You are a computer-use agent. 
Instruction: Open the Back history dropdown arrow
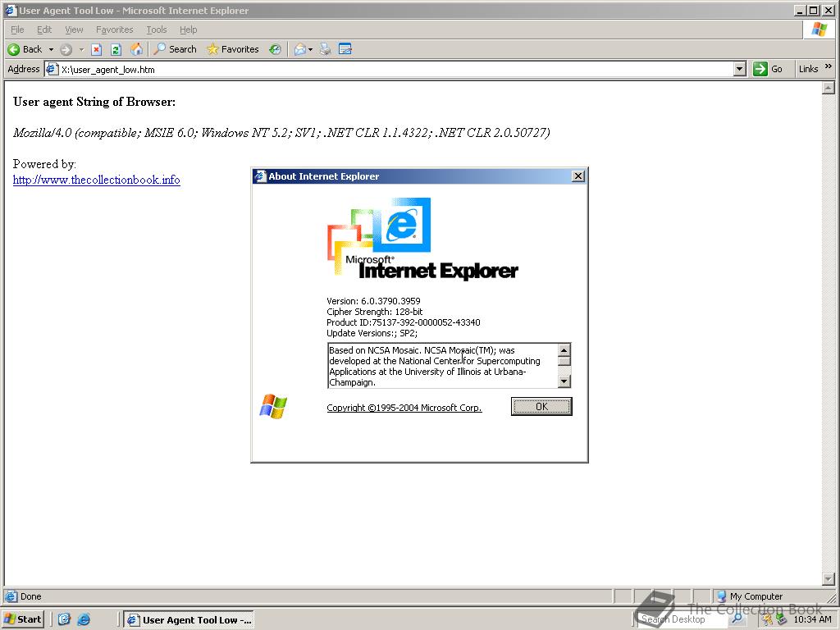point(52,49)
